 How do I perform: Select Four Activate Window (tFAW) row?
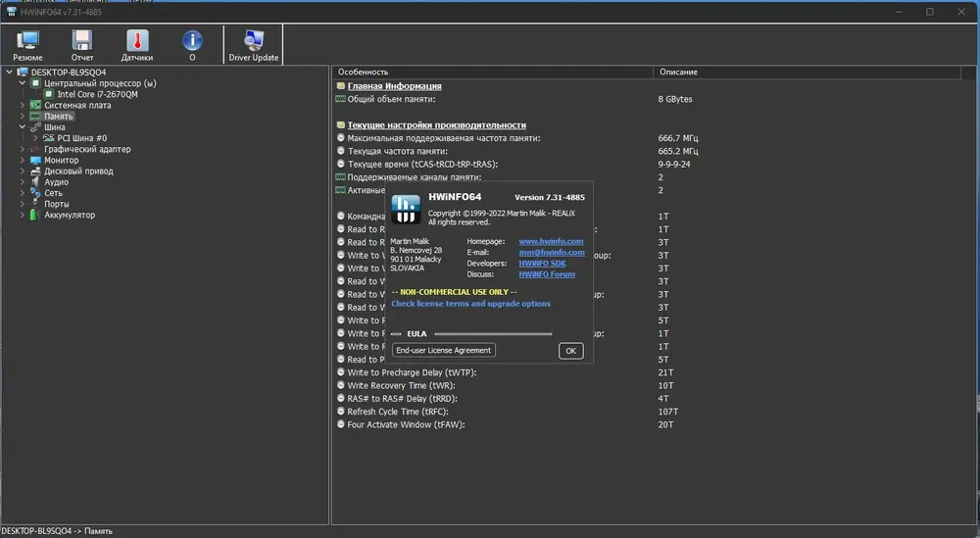click(x=407, y=425)
